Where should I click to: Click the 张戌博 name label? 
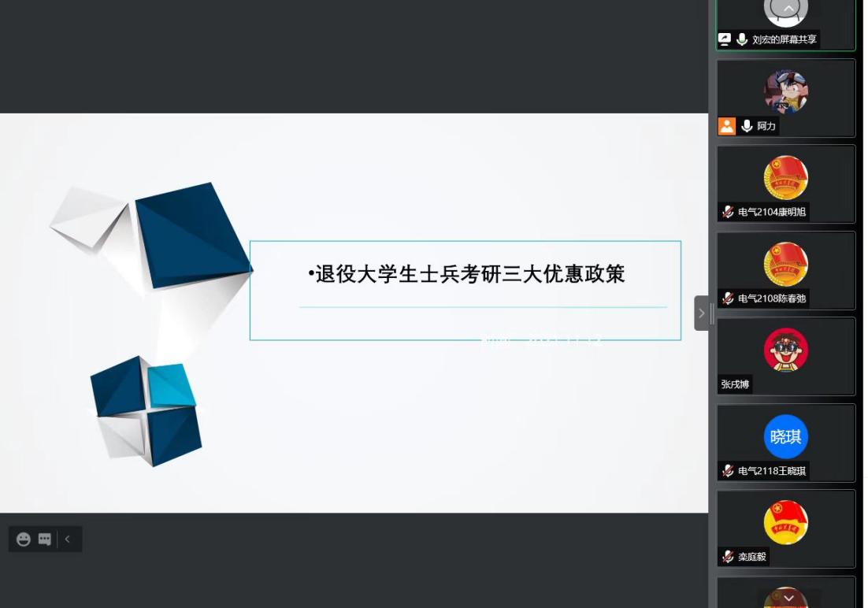735,384
